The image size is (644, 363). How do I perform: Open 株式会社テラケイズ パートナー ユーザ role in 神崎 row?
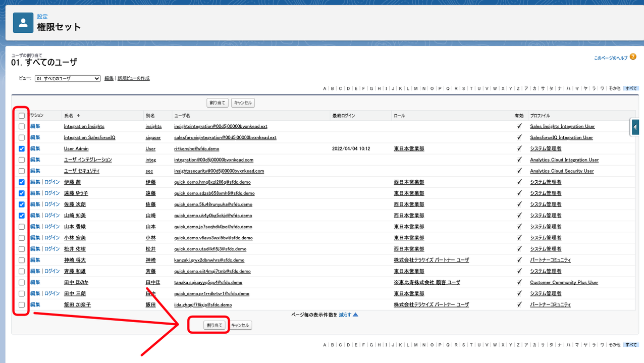point(432,260)
